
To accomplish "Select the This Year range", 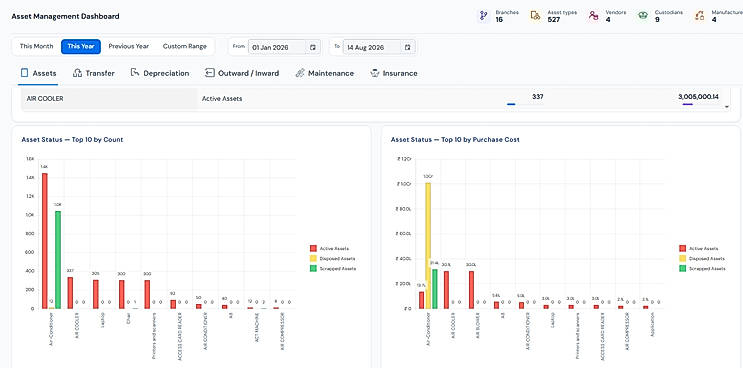I will pyautogui.click(x=81, y=46).
